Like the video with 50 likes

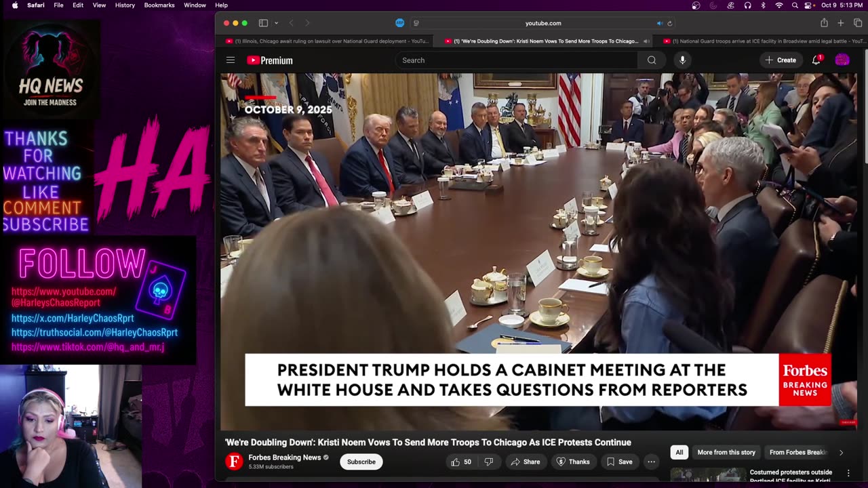[x=461, y=462]
